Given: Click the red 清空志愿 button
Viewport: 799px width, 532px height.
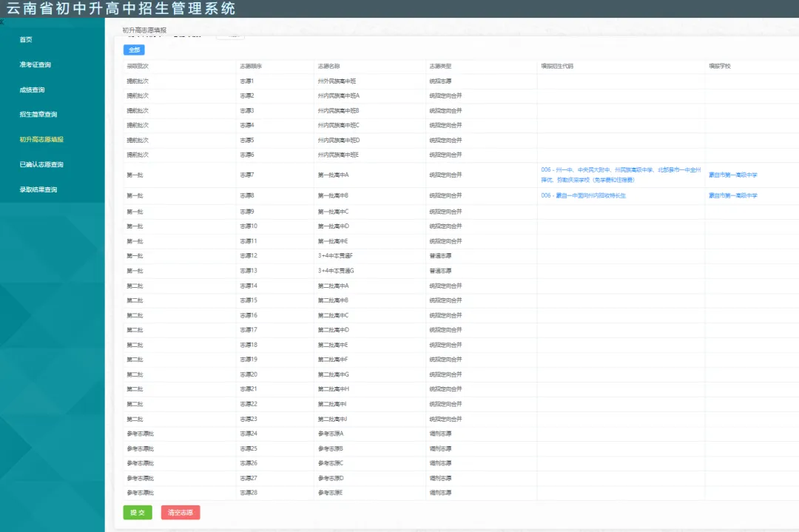Looking at the screenshot, I should tap(181, 512).
